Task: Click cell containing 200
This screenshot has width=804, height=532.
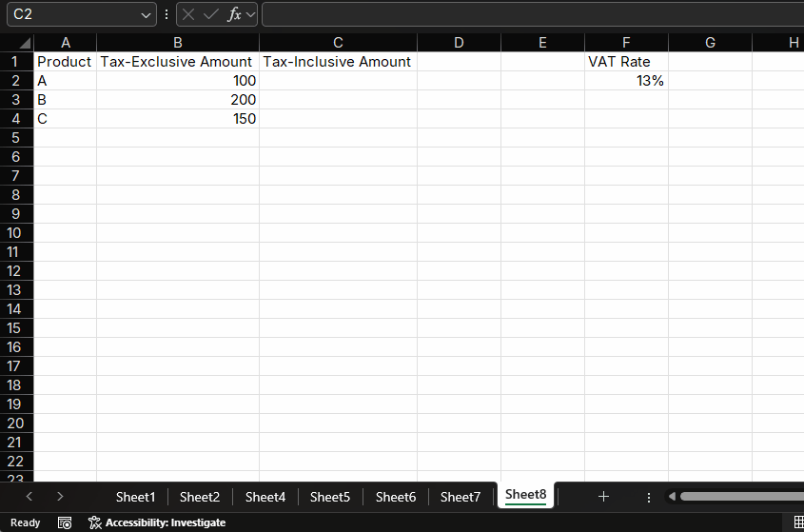Action: coord(177,100)
